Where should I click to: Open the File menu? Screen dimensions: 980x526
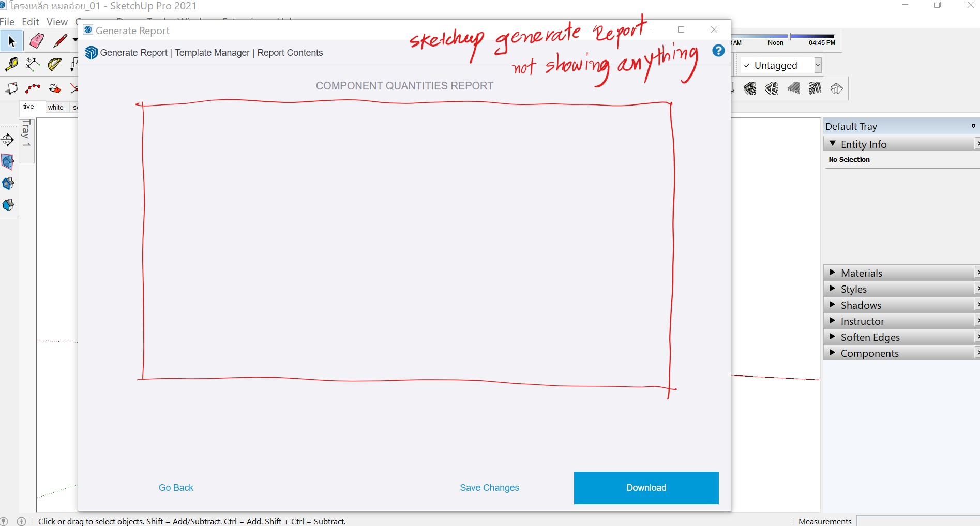[7, 22]
